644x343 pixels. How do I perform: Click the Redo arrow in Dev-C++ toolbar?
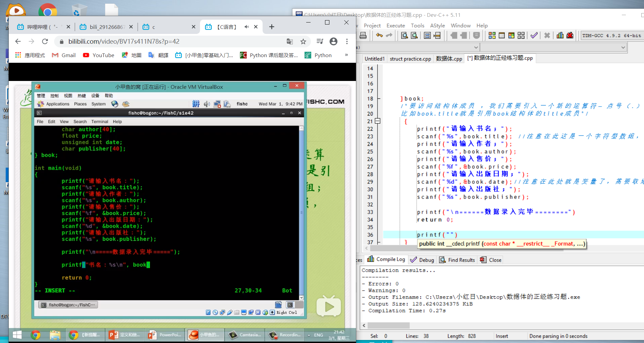389,35
